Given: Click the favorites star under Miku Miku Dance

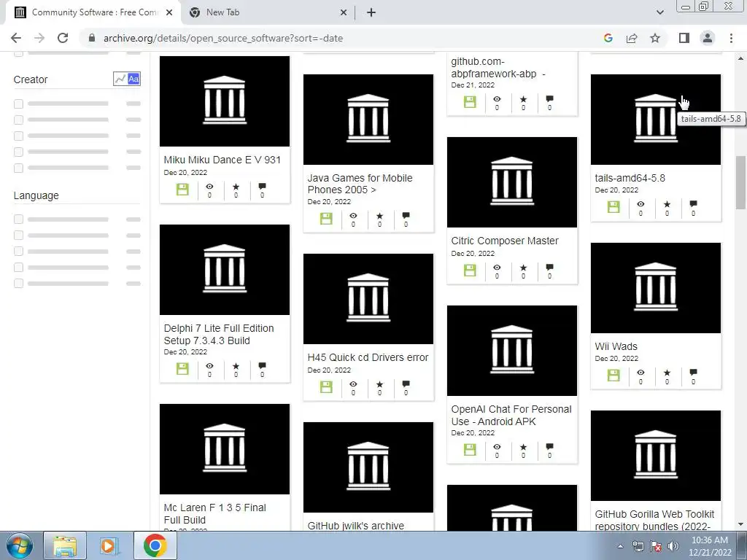Looking at the screenshot, I should (236, 186).
